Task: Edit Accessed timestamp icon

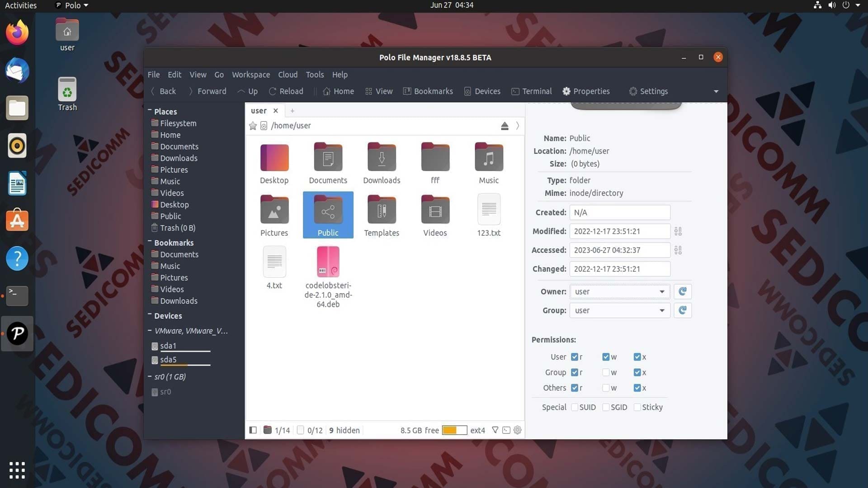Action: tap(678, 250)
